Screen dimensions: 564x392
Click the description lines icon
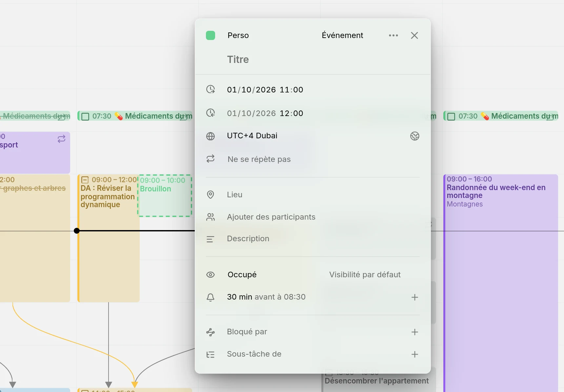coord(211,239)
